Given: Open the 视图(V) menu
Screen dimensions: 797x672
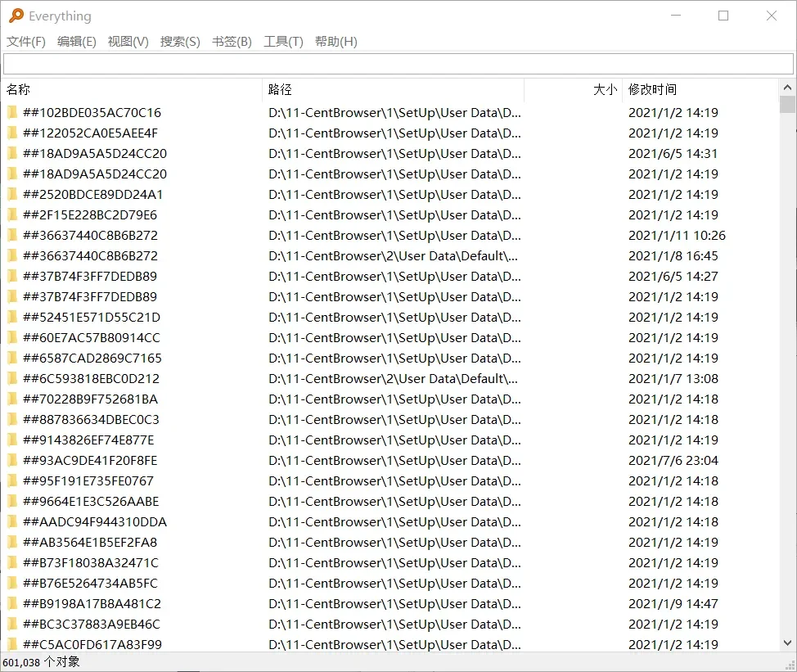Looking at the screenshot, I should click(x=128, y=41).
